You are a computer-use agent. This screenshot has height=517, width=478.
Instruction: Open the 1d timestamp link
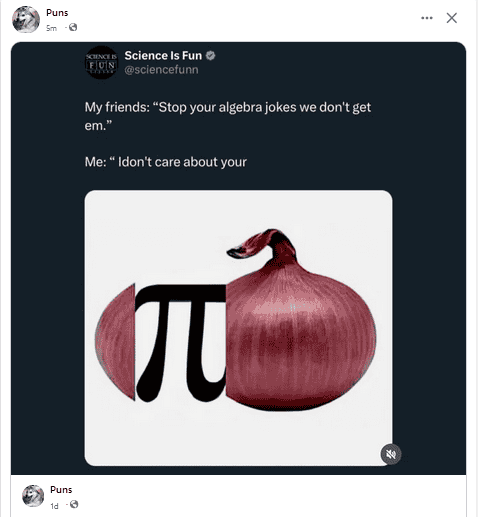[54, 506]
